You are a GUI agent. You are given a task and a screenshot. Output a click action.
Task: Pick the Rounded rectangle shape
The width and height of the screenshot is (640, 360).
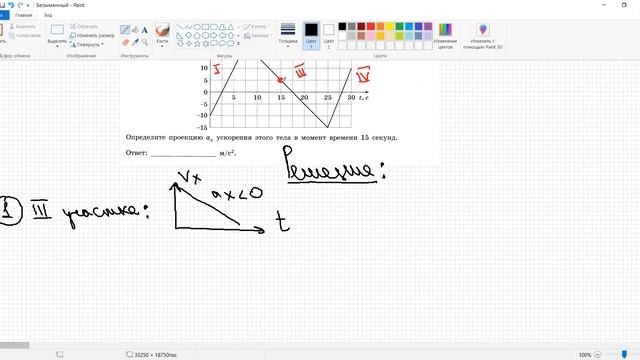214,27
